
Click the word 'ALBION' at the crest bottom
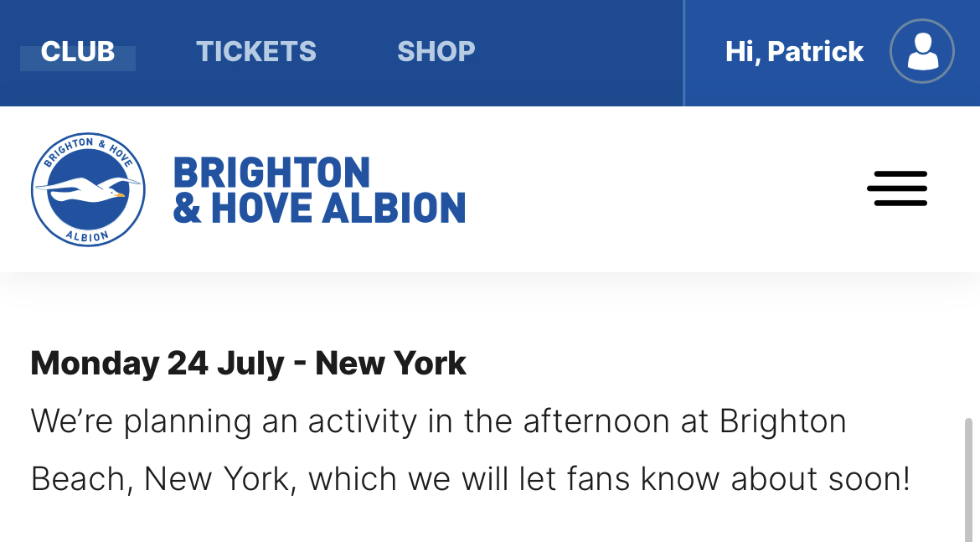(x=87, y=235)
